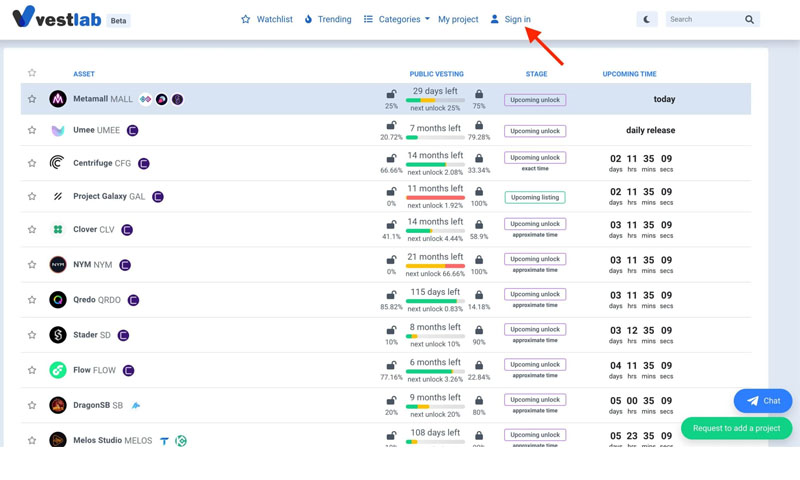
Task: Click the launchpad badge next to Project Galaxy
Action: pos(158,197)
